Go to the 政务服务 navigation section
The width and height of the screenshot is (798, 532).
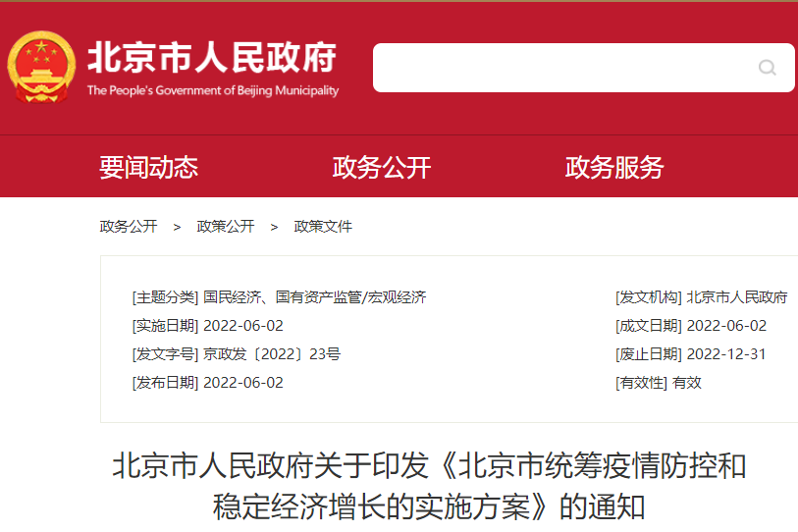coord(614,168)
